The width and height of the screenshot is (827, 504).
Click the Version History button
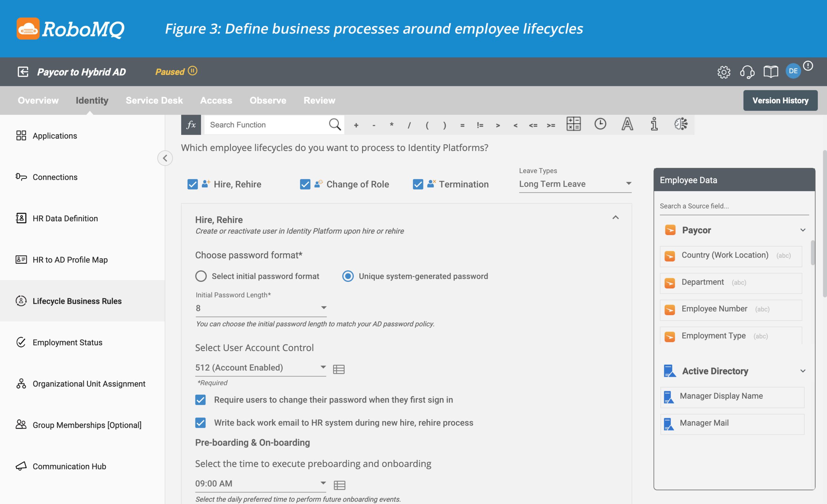[780, 100]
